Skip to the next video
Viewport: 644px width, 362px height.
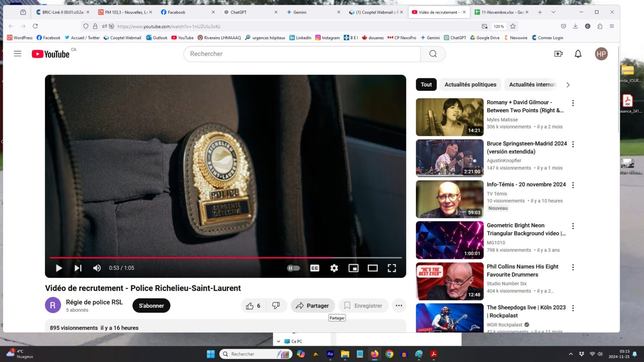pos(78,268)
